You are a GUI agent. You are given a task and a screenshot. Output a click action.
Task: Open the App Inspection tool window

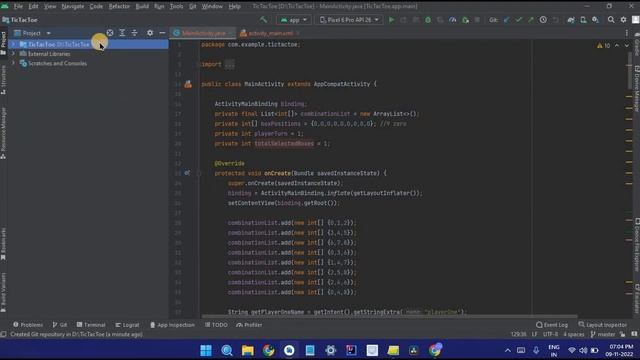pyautogui.click(x=172, y=325)
